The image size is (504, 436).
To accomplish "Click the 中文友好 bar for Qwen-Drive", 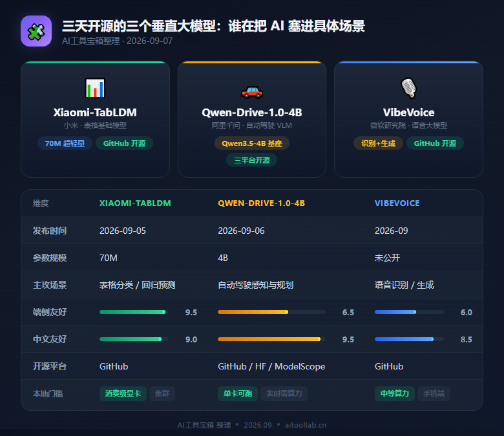I will point(271,339).
